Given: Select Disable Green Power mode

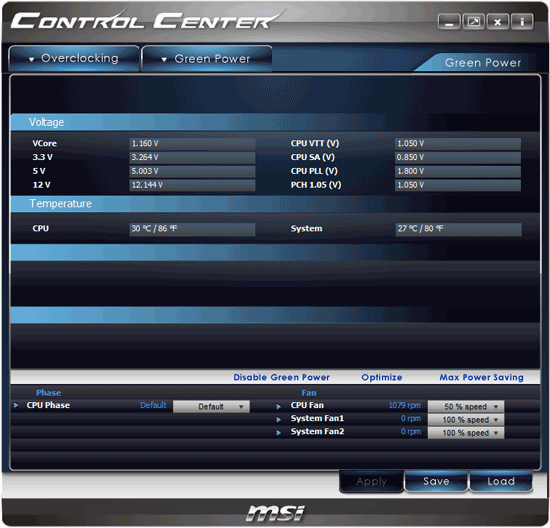Looking at the screenshot, I should (282, 377).
